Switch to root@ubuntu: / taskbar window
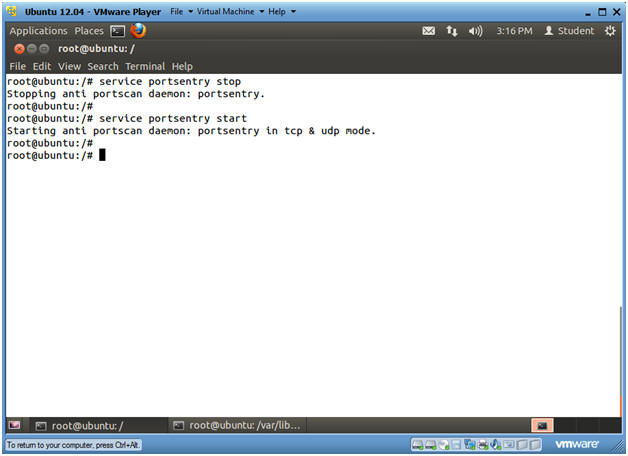Screen dimensions: 628x456 [98, 426]
